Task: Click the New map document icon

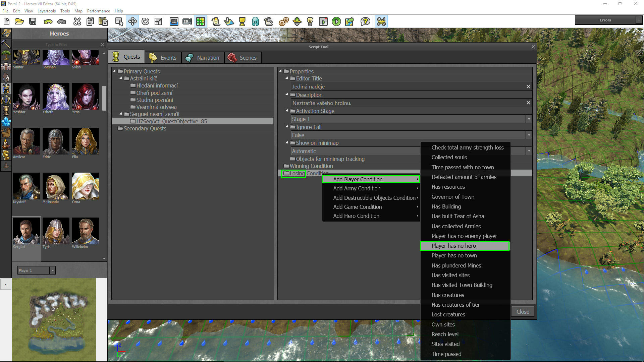Action: pyautogui.click(x=6, y=22)
